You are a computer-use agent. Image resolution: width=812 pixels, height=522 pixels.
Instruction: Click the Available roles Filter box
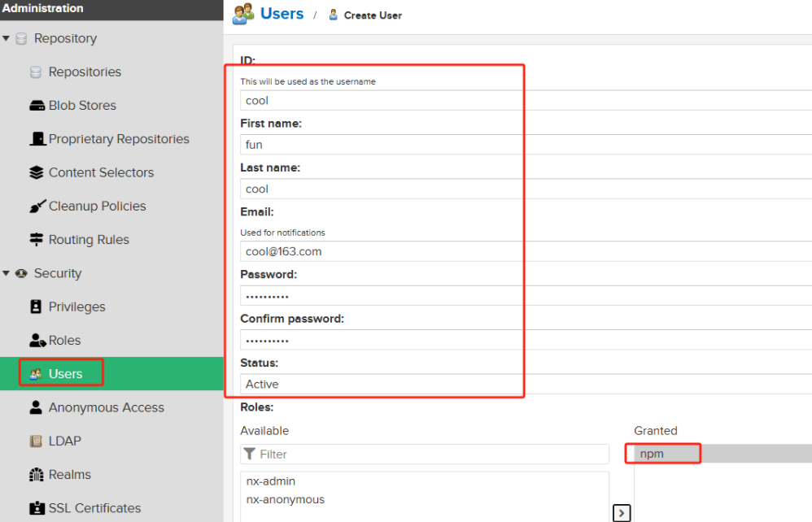click(x=425, y=455)
